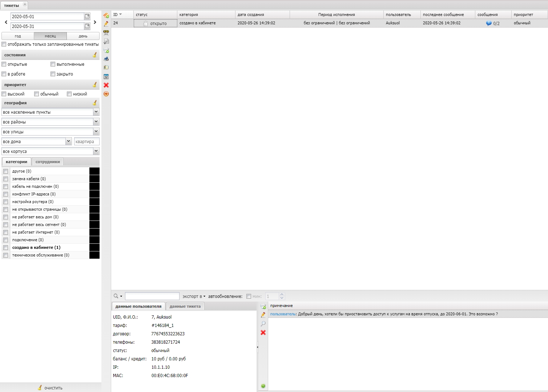
Task: Click the printer icon in ticket toolbar
Action: pyautogui.click(x=106, y=59)
